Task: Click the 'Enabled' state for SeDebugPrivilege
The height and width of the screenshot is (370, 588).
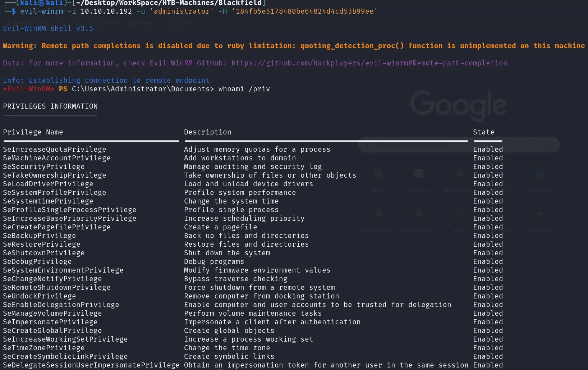Action: point(488,262)
